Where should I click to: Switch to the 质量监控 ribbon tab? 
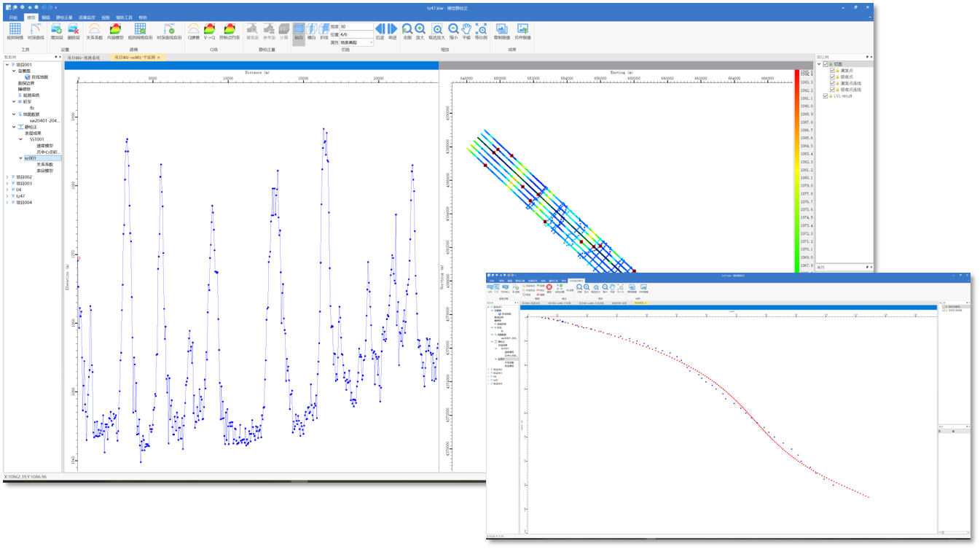click(86, 17)
